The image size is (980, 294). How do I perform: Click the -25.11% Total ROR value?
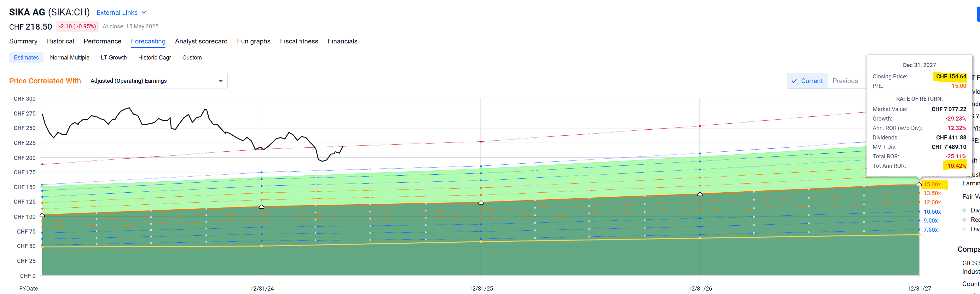[x=956, y=156]
